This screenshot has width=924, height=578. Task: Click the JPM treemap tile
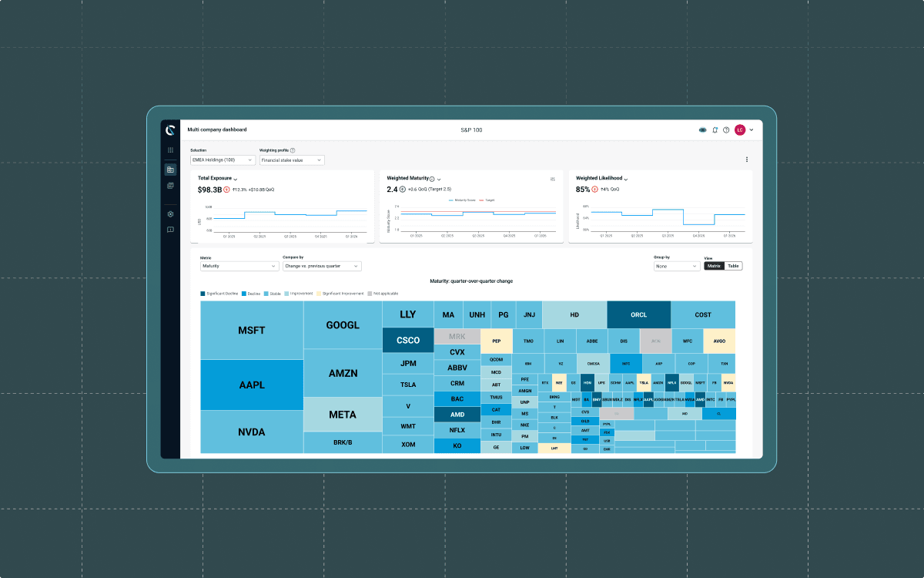[x=408, y=363]
